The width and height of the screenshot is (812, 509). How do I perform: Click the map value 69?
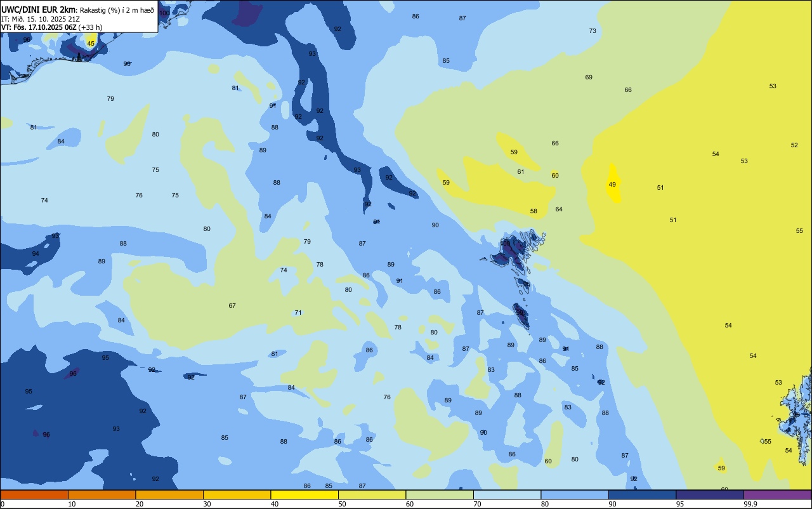(589, 77)
